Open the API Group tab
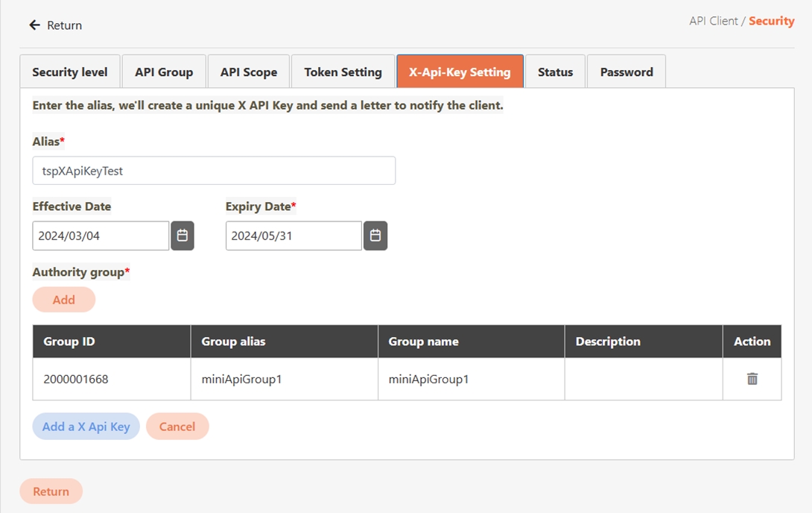The width and height of the screenshot is (812, 513). tap(164, 72)
